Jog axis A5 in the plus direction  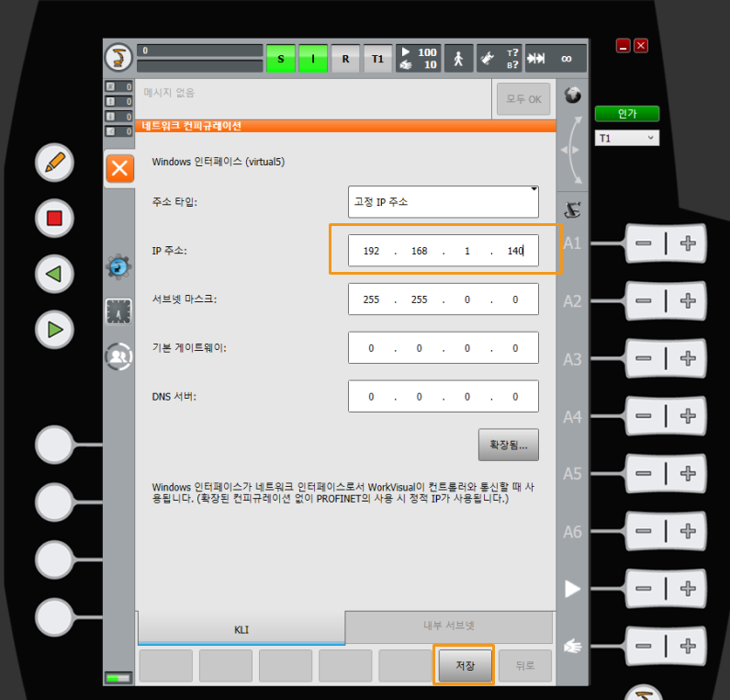tap(688, 474)
